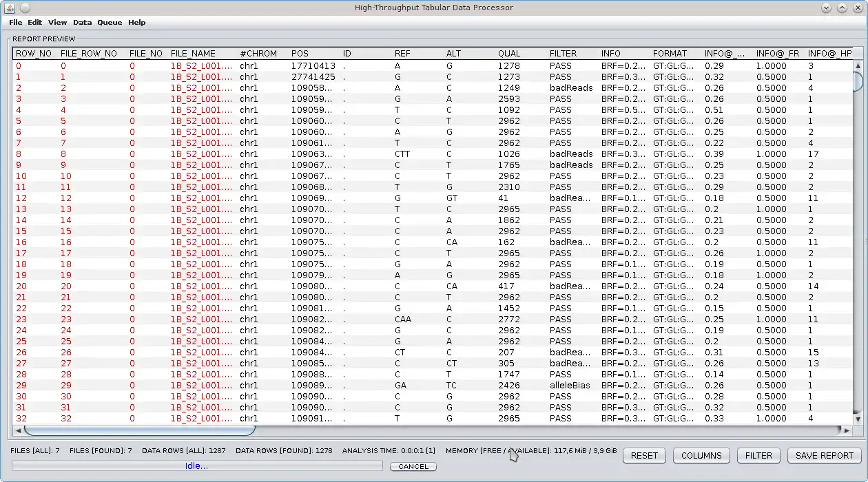This screenshot has width=868, height=482.
Task: Select FILTER cell alleleBias in row 29
Action: [572, 386]
